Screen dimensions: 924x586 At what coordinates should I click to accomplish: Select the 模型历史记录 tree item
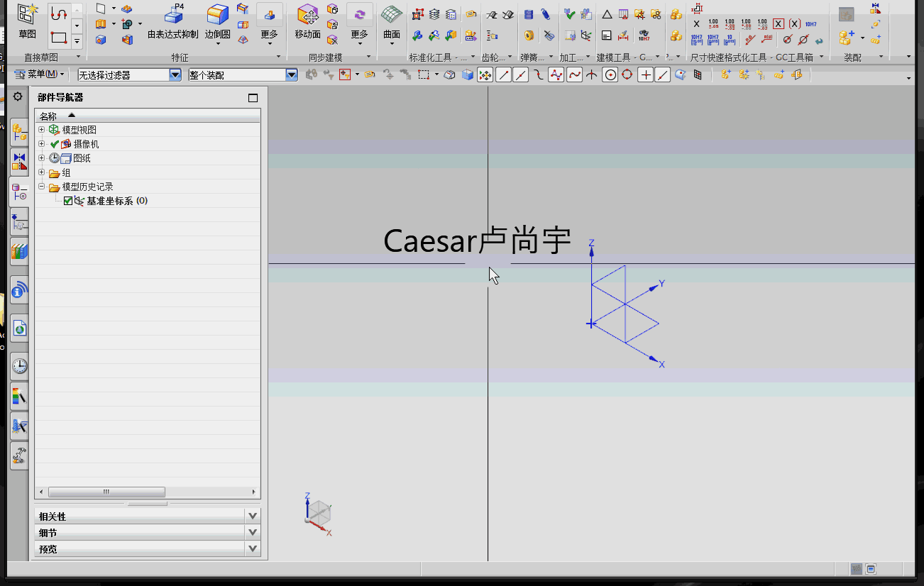(88, 187)
